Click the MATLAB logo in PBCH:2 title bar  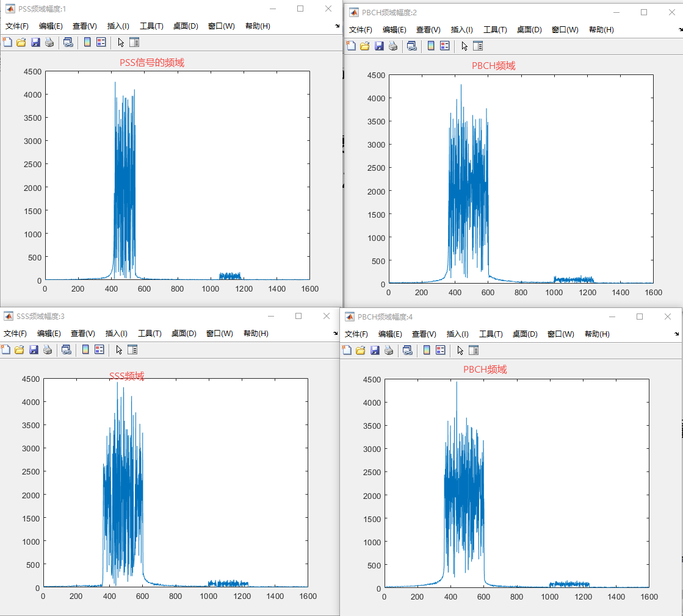point(354,12)
